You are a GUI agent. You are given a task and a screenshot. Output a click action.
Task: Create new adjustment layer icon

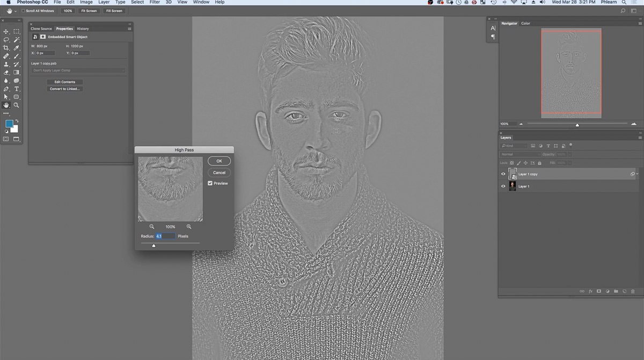point(608,291)
